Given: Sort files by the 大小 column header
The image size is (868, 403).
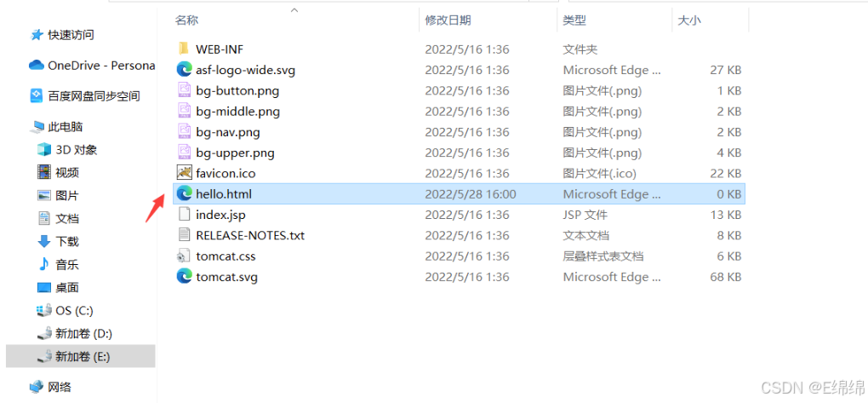Looking at the screenshot, I should [689, 20].
